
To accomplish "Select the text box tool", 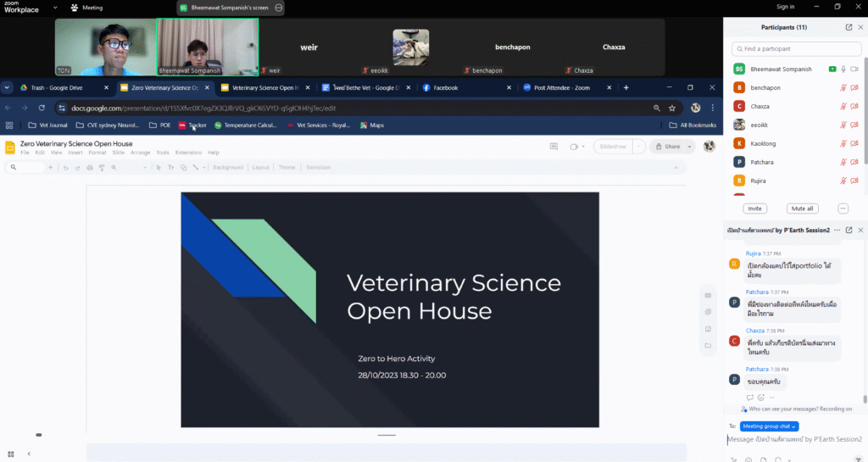I will coord(170,168).
